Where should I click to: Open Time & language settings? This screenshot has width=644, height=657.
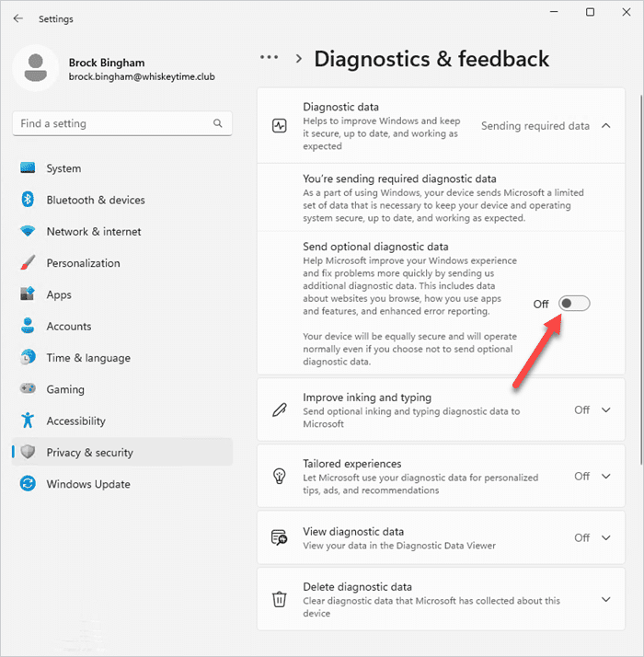[122, 358]
